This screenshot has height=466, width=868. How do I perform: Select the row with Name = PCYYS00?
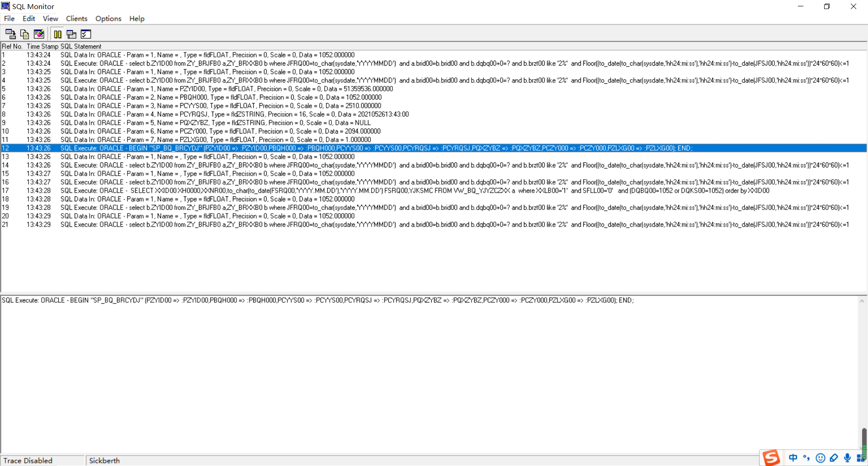tap(434, 106)
